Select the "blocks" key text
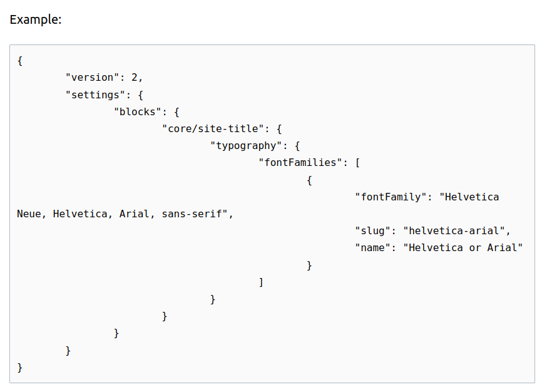This screenshot has width=542, height=392. tap(138, 111)
